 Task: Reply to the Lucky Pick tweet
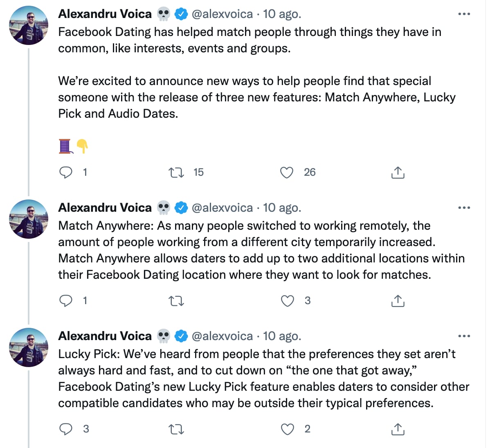pyautogui.click(x=66, y=429)
